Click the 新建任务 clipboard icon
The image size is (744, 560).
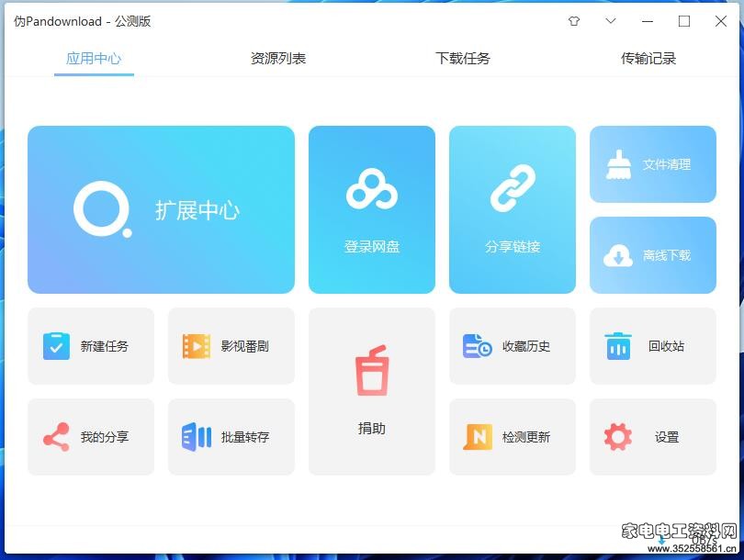click(x=56, y=346)
